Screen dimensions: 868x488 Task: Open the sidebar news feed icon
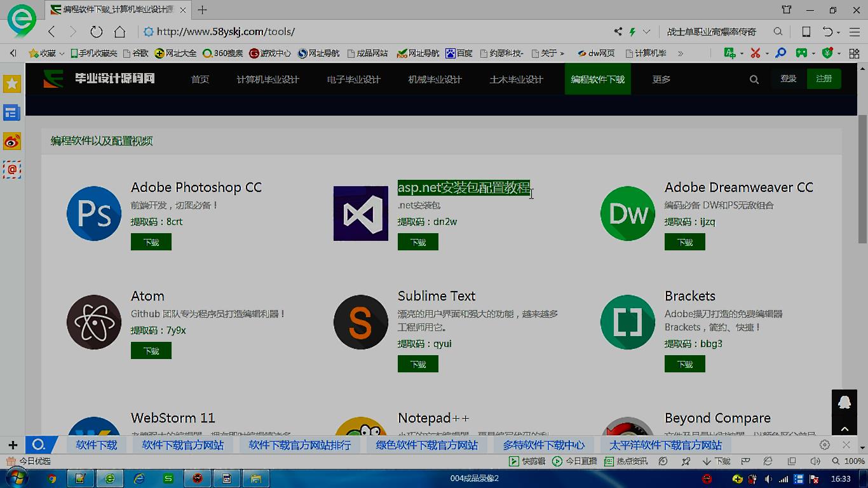click(12, 113)
